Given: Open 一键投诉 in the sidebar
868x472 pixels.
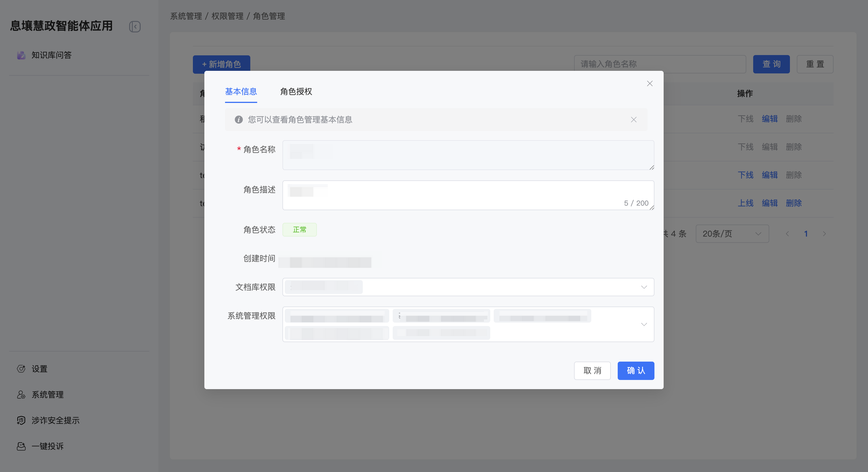Looking at the screenshot, I should point(48,446).
